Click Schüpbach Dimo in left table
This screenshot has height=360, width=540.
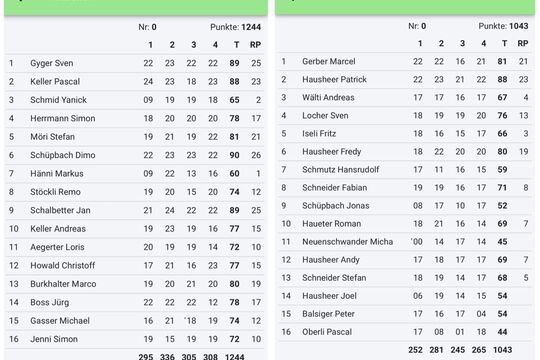click(x=63, y=155)
